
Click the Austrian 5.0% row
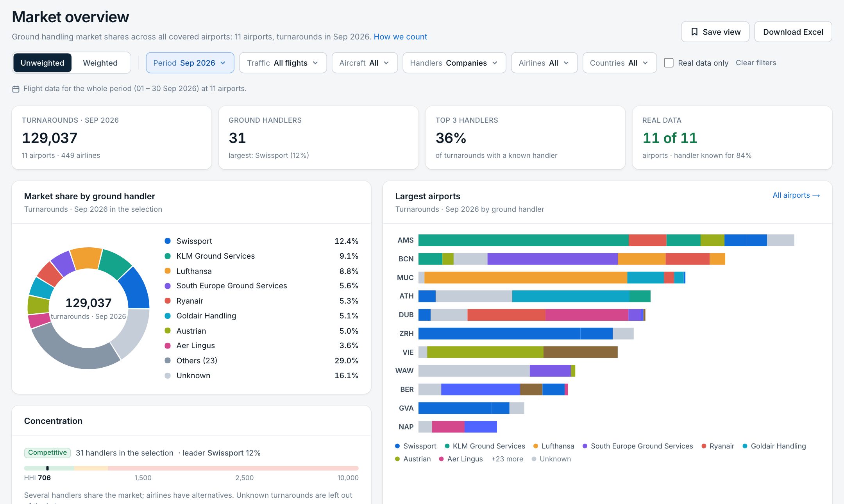[261, 331]
